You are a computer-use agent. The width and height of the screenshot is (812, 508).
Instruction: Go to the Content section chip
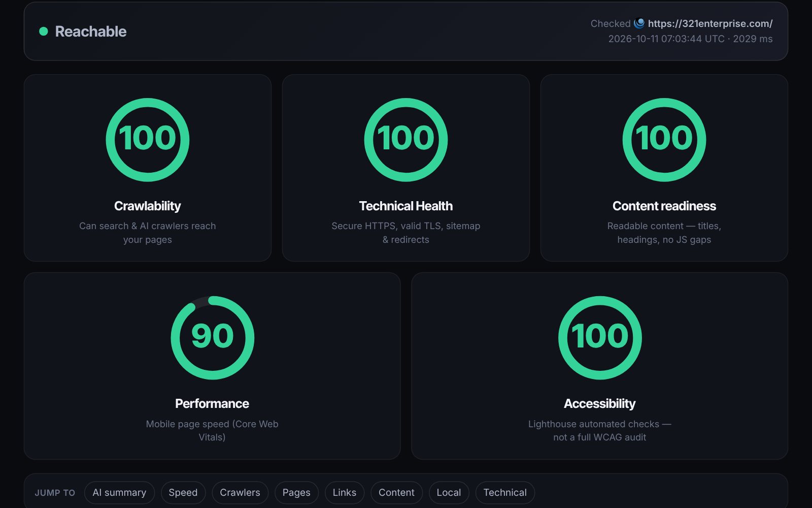396,493
